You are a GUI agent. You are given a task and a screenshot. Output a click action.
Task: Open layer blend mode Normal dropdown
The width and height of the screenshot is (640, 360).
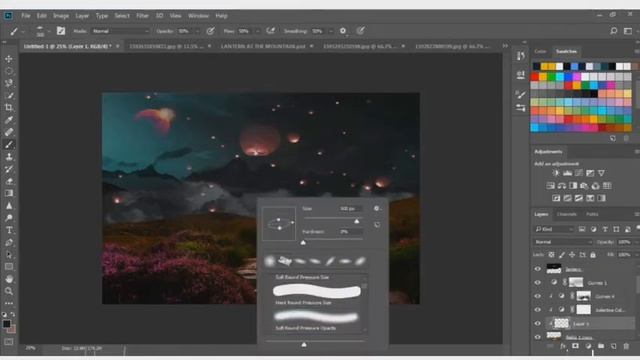tap(563, 242)
